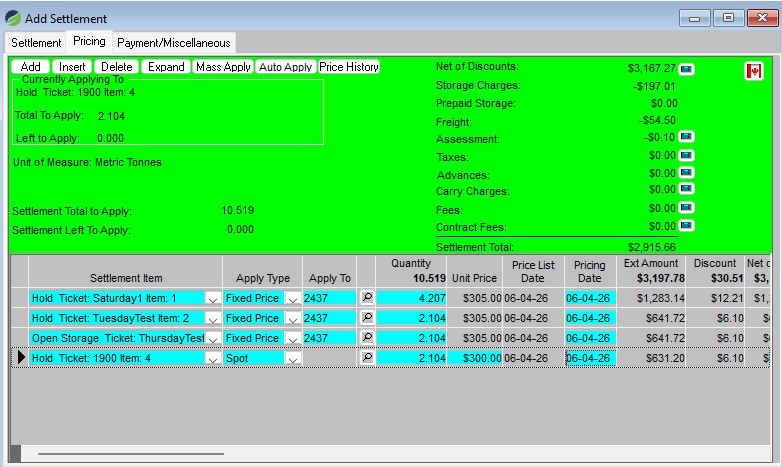This screenshot has height=467, width=782.
Task: Click Discount value $12.21
Action: [730, 298]
